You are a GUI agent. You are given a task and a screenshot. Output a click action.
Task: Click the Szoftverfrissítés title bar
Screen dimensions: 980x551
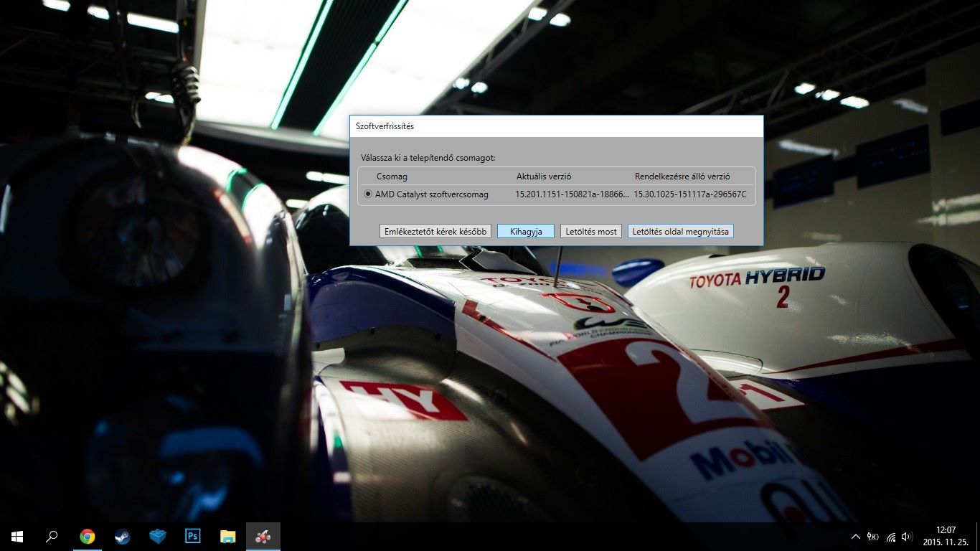click(556, 126)
